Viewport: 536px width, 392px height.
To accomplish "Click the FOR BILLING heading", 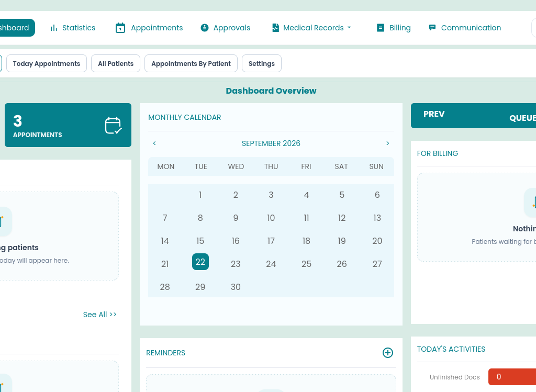I will coord(438,153).
